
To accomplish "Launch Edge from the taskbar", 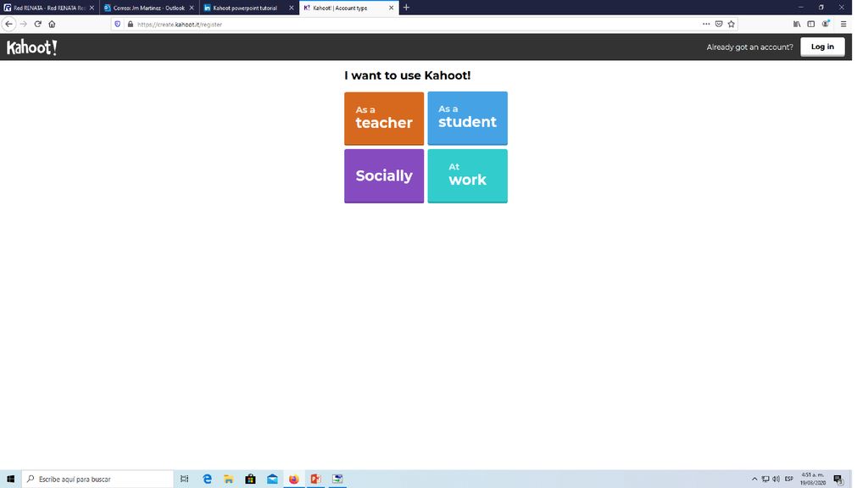I will click(x=207, y=479).
